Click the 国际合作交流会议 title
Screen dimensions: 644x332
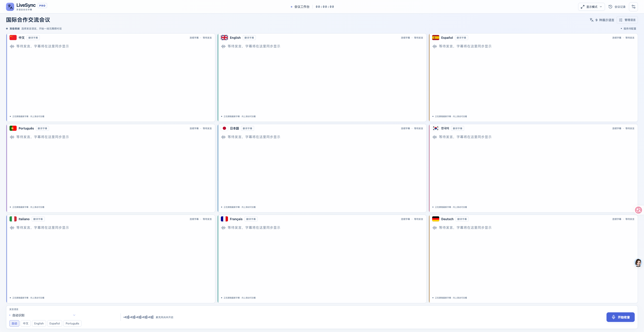(28, 20)
